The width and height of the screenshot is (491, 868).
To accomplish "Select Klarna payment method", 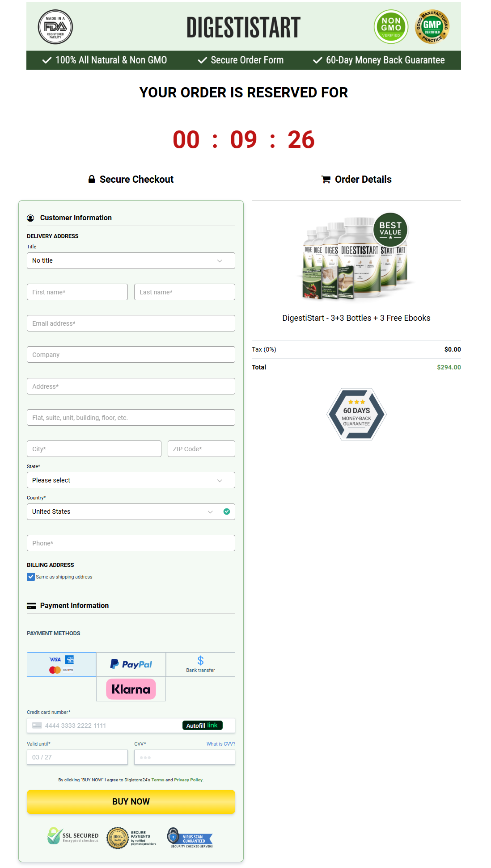I will coord(131,689).
